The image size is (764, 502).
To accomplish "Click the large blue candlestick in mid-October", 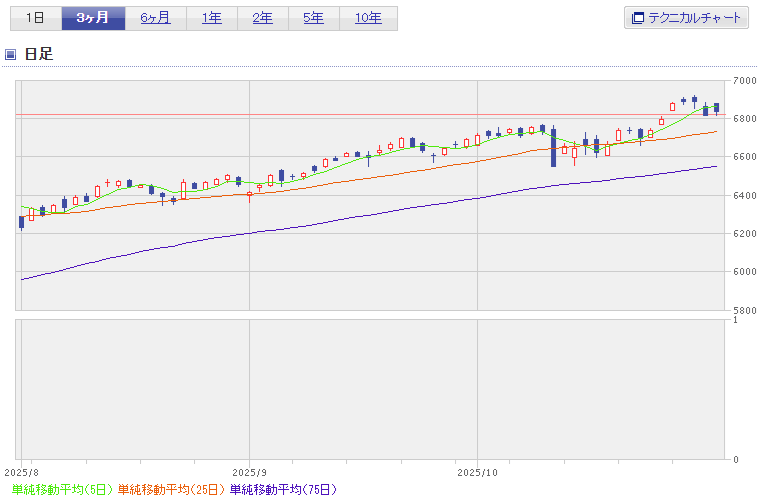I will pyautogui.click(x=553, y=147).
